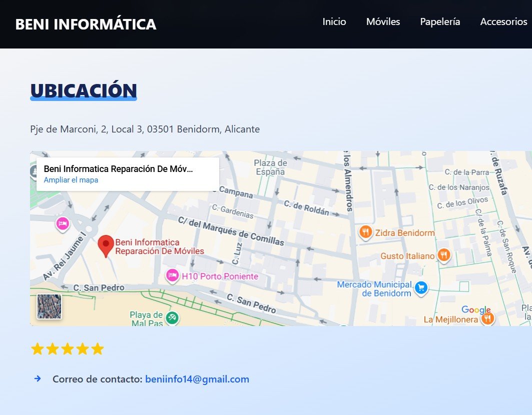The image size is (532, 415).
Task: Open the Accesorios page
Action: [x=503, y=21]
